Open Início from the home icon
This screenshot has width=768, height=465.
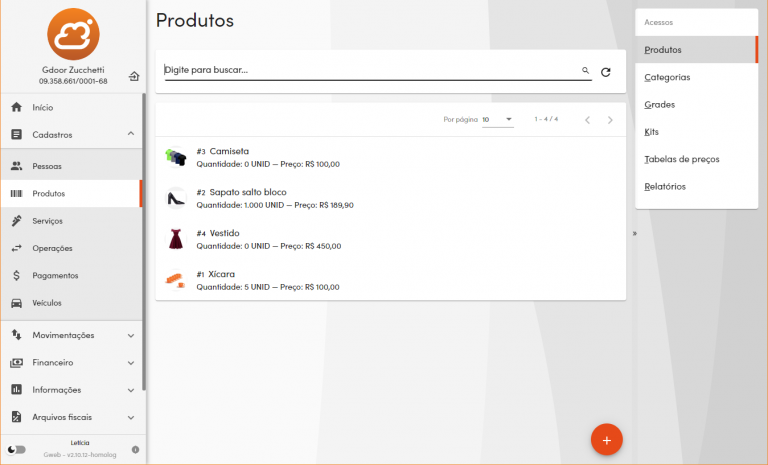pyautogui.click(x=17, y=107)
